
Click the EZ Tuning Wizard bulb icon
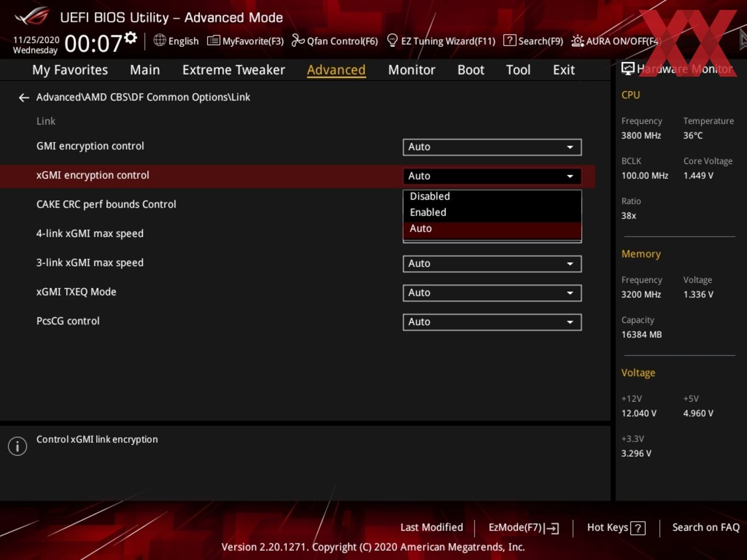click(x=392, y=40)
